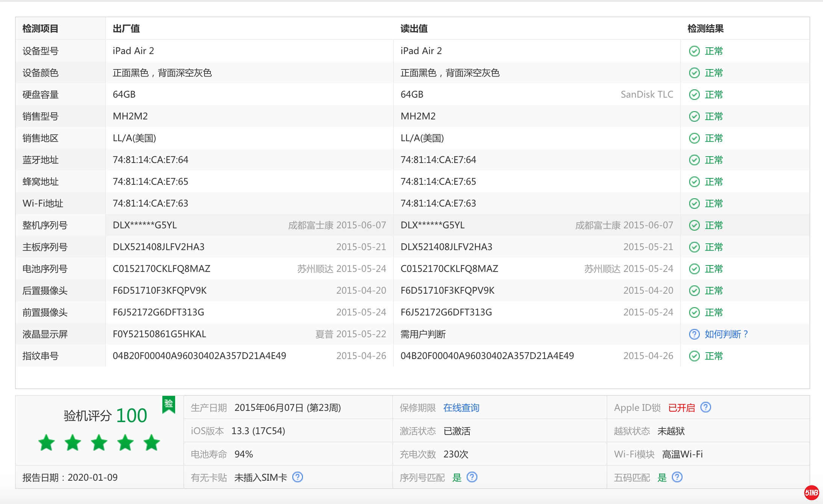823x504 pixels.
Task: Click red 51NB logo at corner
Action: (811, 493)
